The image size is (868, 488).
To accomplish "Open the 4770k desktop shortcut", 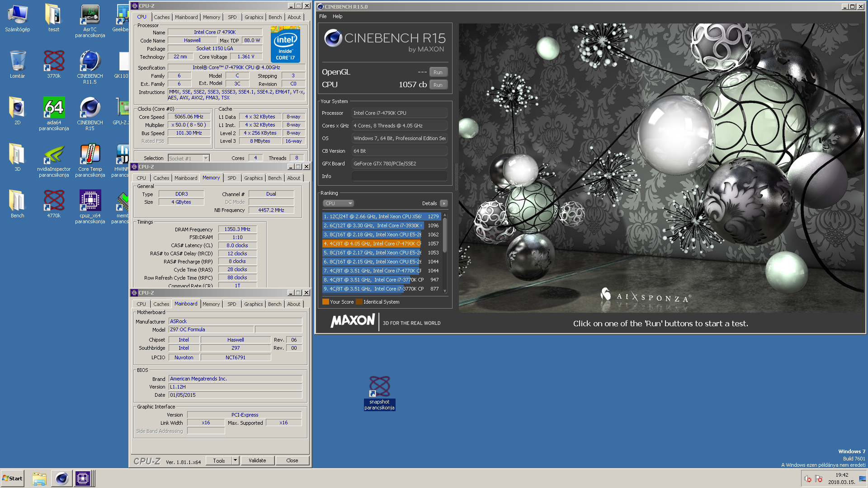I will pyautogui.click(x=54, y=204).
